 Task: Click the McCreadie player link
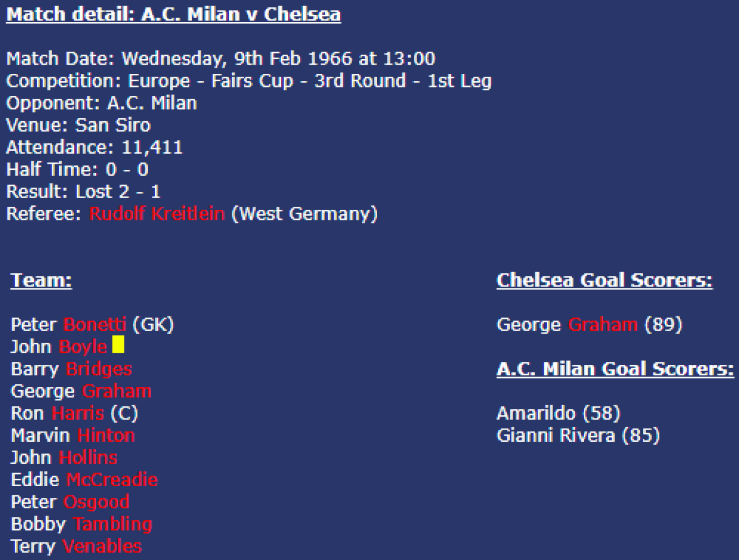click(112, 480)
